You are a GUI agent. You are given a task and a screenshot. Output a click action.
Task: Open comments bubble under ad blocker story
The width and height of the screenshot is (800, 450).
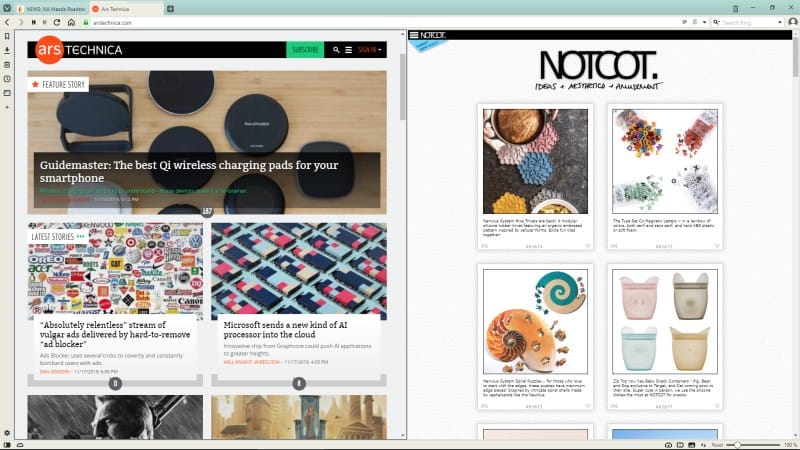[x=115, y=383]
